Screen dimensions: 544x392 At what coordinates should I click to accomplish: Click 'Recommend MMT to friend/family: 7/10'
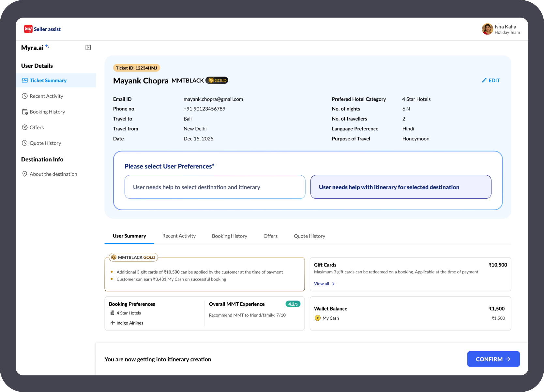point(247,315)
